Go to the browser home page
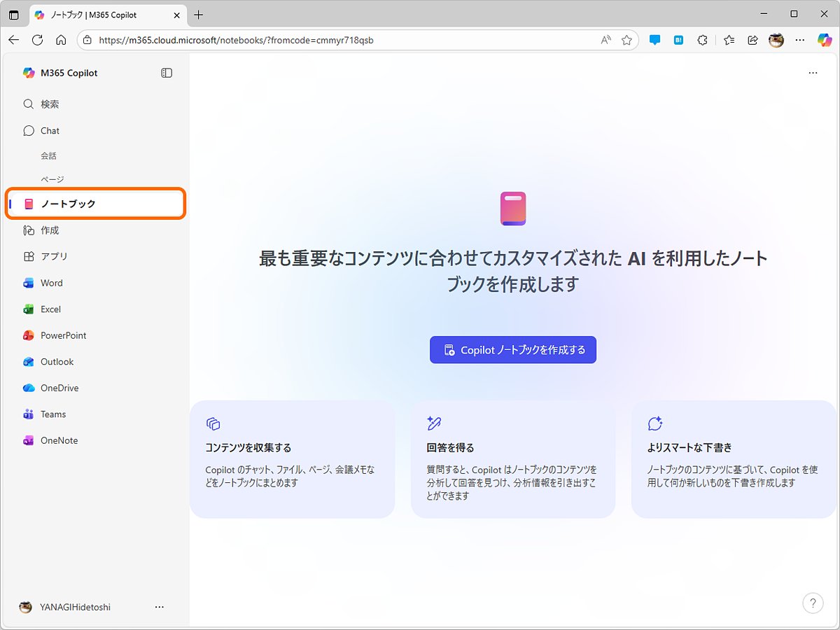 61,40
